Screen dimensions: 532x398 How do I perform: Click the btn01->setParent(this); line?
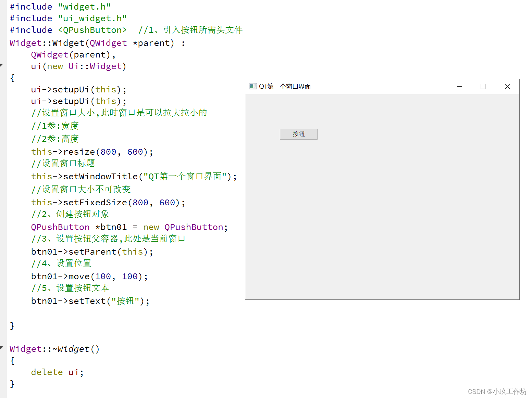92,252
